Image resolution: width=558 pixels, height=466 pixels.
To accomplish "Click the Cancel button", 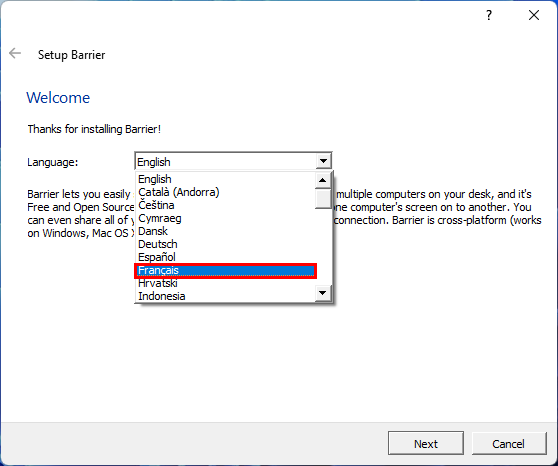I will click(x=509, y=444).
